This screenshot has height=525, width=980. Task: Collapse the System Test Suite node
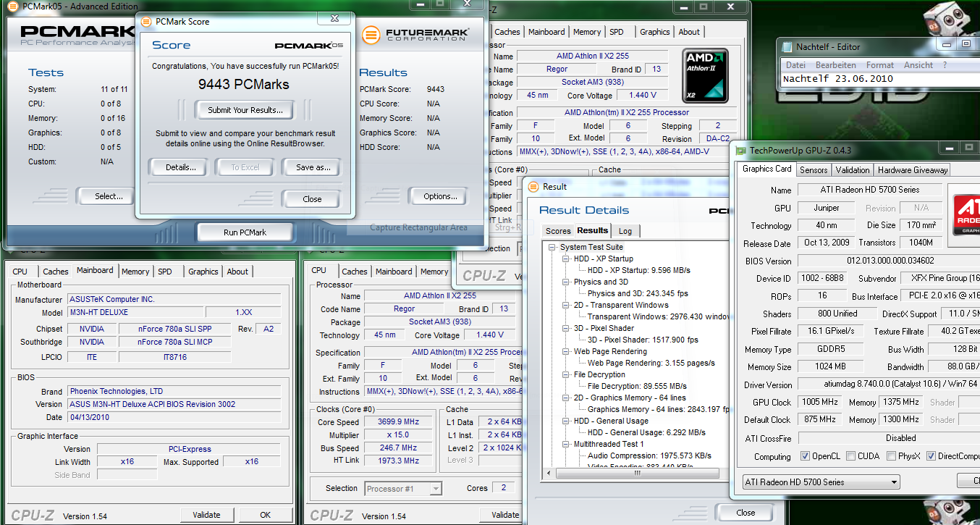coord(552,247)
